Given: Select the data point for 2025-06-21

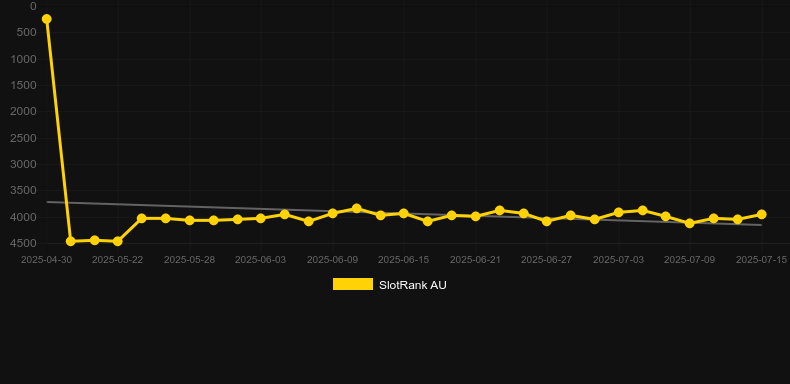Looking at the screenshot, I should coord(475,216).
